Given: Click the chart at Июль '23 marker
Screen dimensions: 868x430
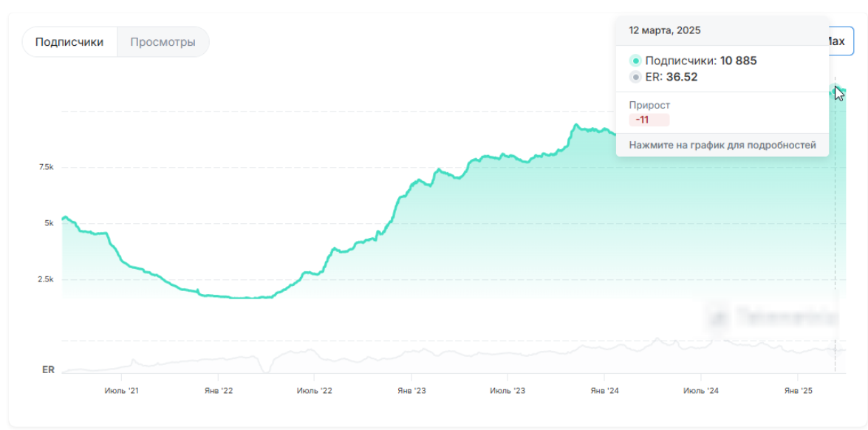Looking at the screenshot, I should pyautogui.click(x=508, y=390).
